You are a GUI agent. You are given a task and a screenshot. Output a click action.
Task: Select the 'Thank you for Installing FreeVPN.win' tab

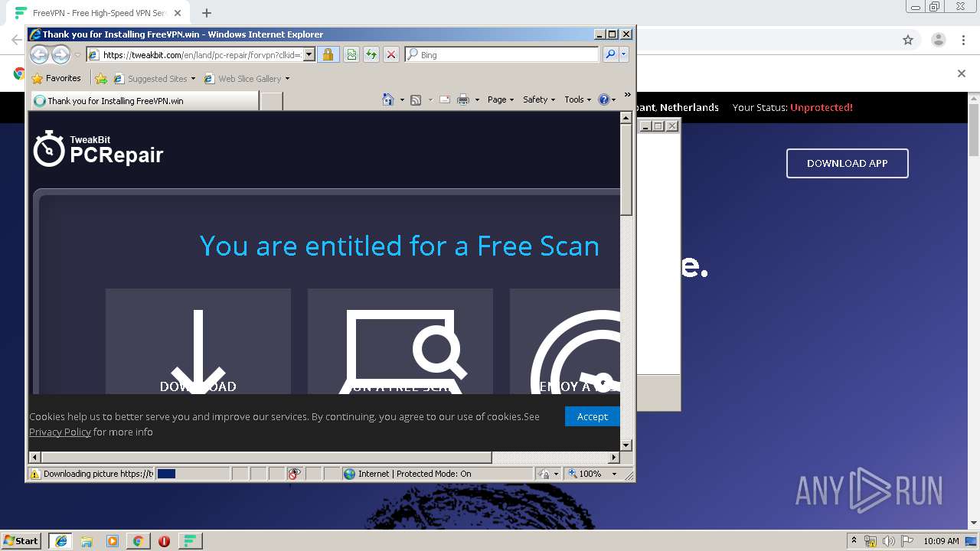[x=144, y=100]
